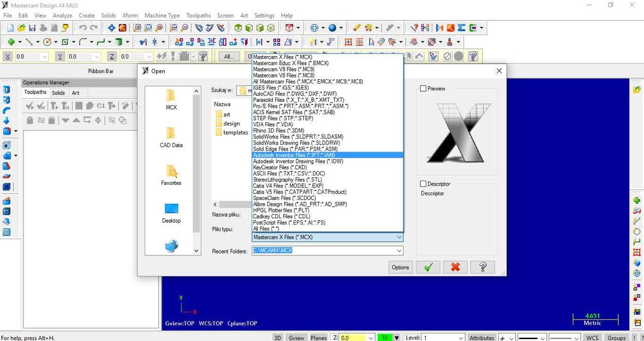Click the green Create Rectangle icon
Screen dimensions: 644x341
65,42
